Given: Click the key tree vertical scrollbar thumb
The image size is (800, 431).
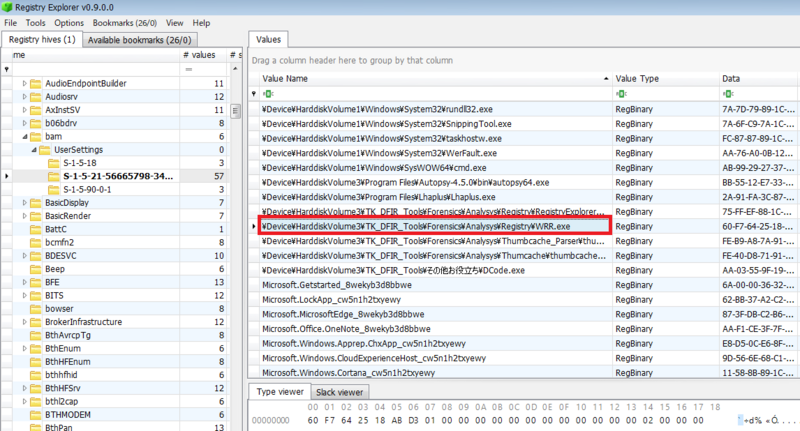Looking at the screenshot, I should point(235,111).
